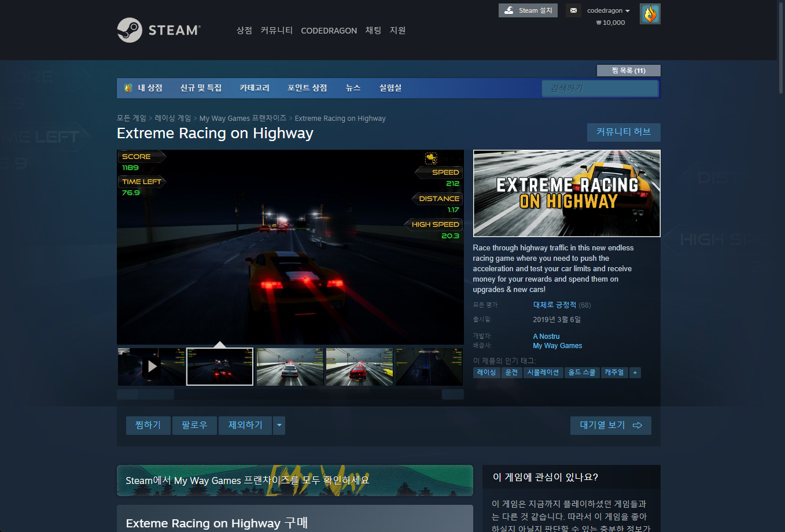
Task: Open the 상점 top menu
Action: (x=244, y=30)
